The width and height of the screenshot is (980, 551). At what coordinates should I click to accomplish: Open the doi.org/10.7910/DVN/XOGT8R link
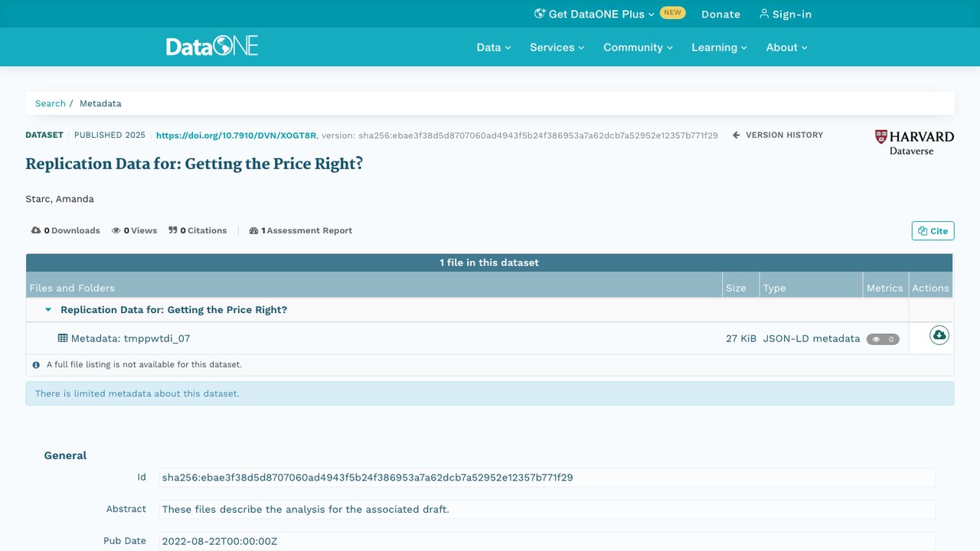point(236,135)
